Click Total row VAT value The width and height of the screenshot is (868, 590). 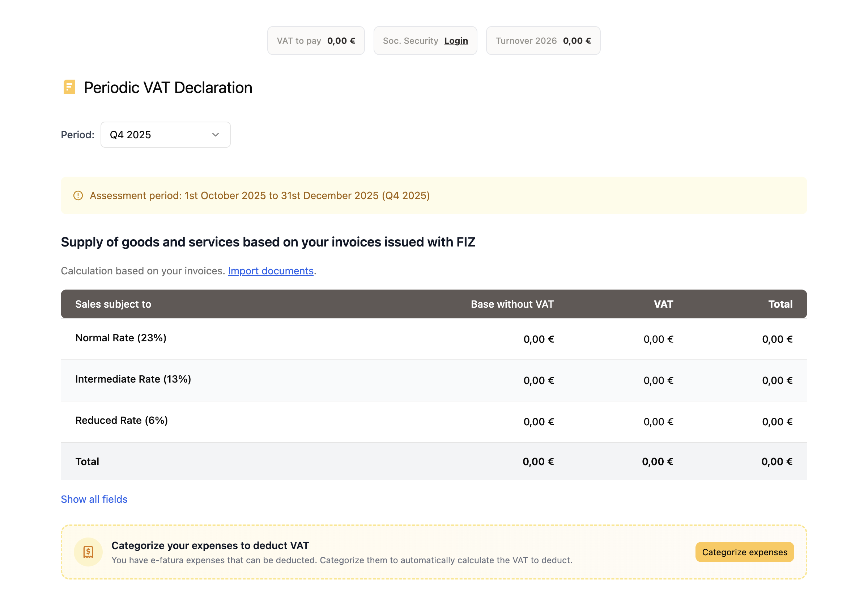(x=658, y=462)
